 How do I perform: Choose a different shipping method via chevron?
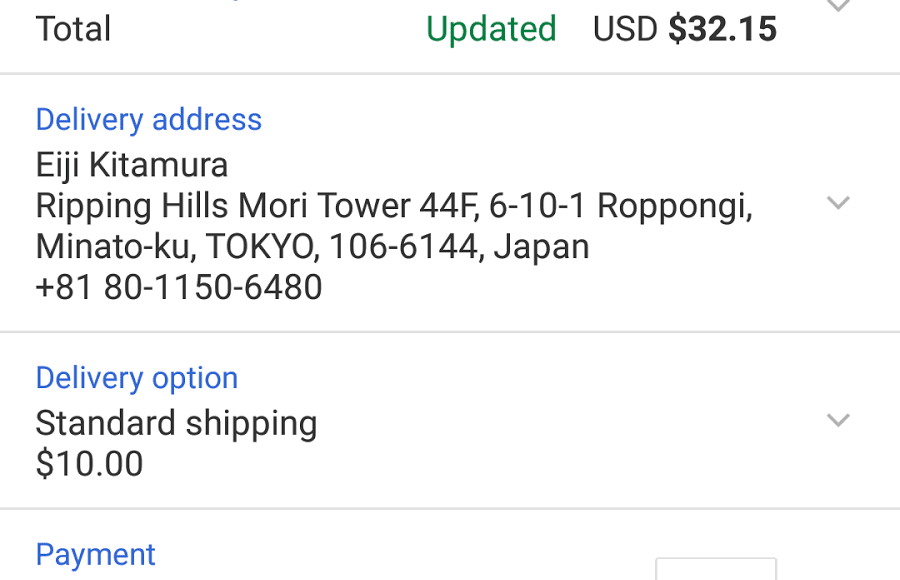[x=838, y=421]
